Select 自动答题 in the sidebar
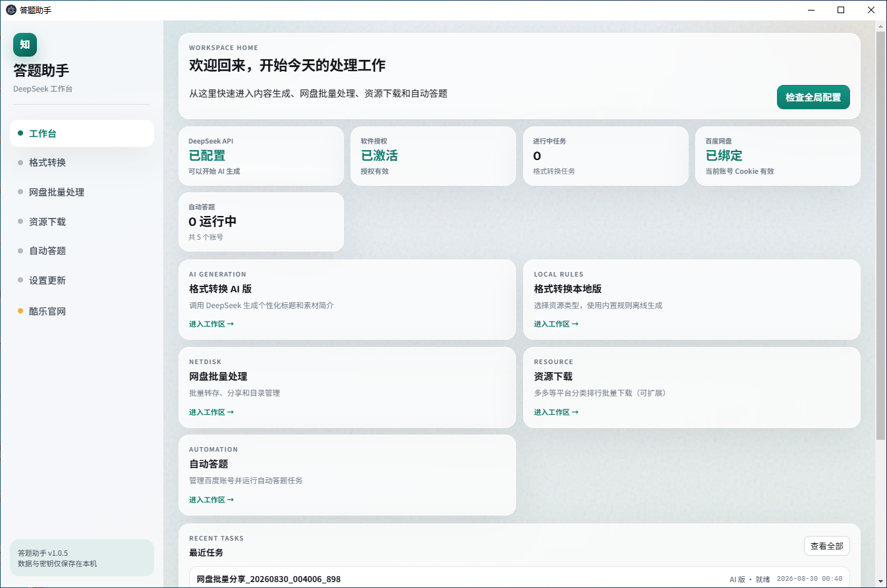This screenshot has width=887, height=588. (82, 251)
